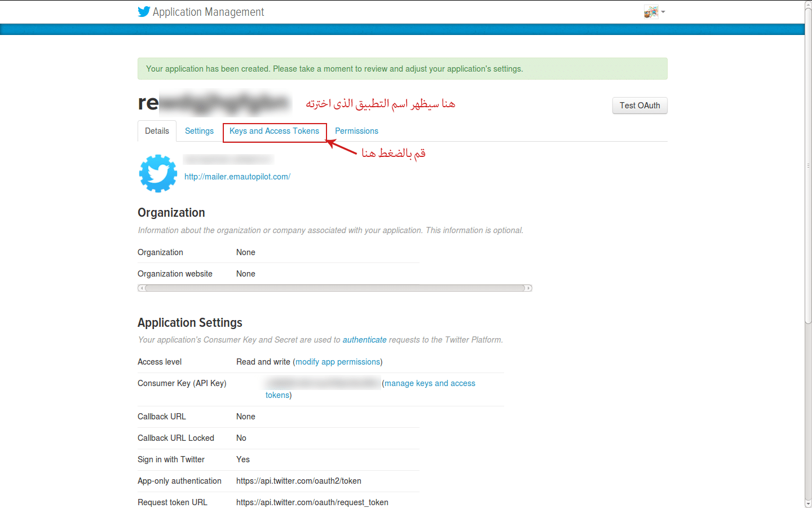This screenshot has height=508, width=812.
Task: Click the Sign in with Twitter Yes value
Action: (x=243, y=459)
